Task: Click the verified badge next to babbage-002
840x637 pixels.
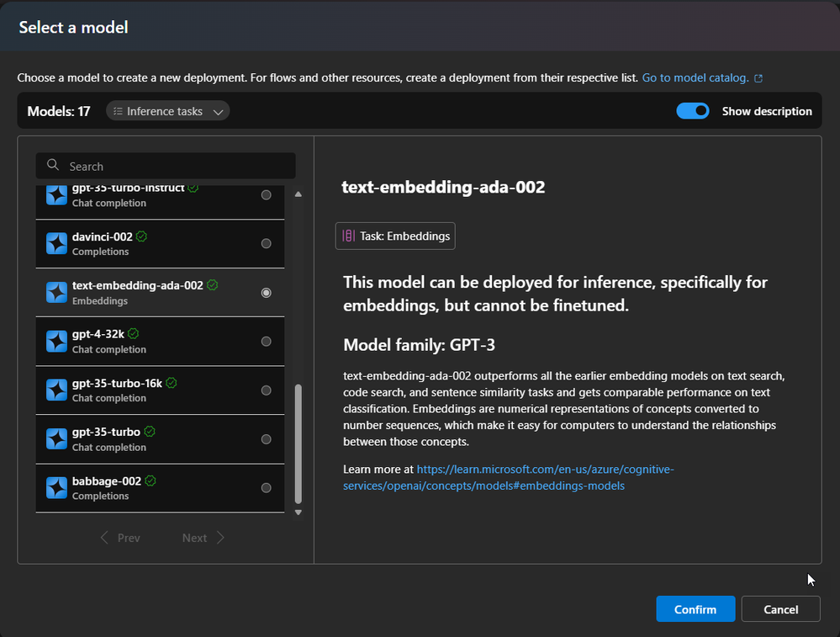Action: tap(151, 481)
